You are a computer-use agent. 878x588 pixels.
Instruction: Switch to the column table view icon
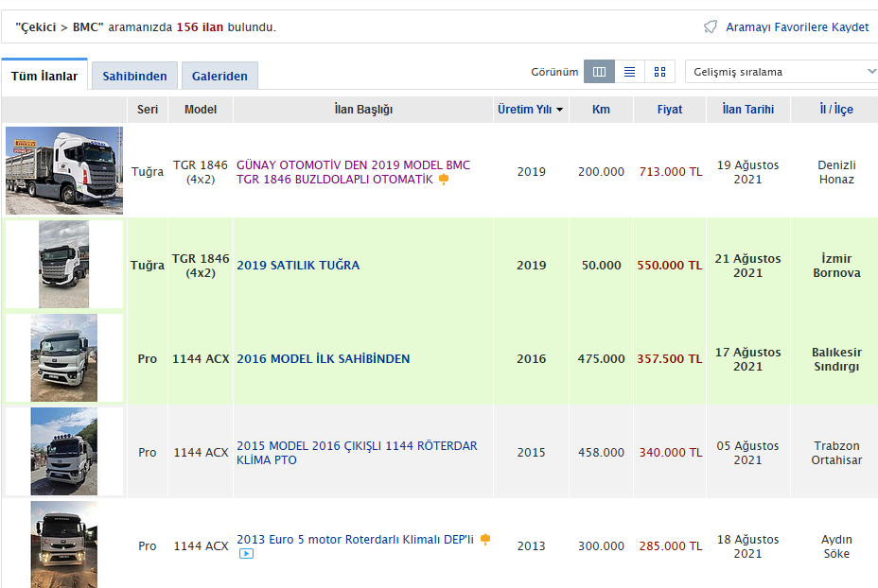coord(599,72)
